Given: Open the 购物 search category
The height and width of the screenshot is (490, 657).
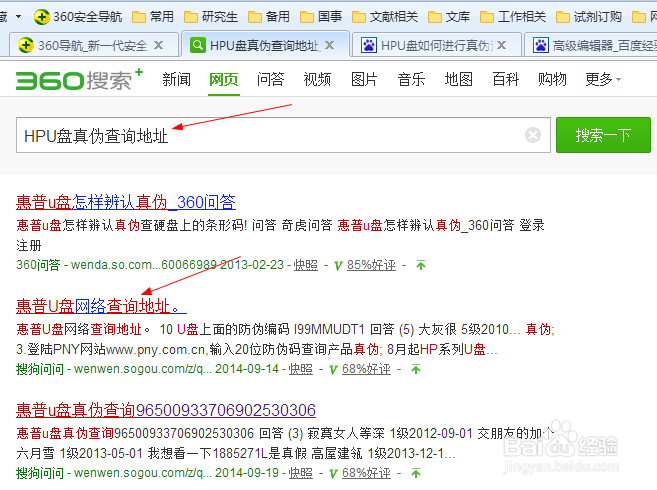Looking at the screenshot, I should click(x=552, y=79).
